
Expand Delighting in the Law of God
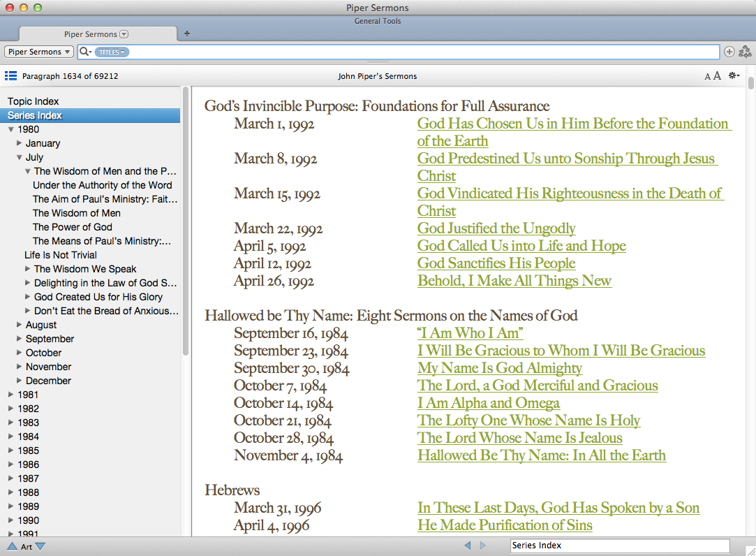pyautogui.click(x=28, y=282)
